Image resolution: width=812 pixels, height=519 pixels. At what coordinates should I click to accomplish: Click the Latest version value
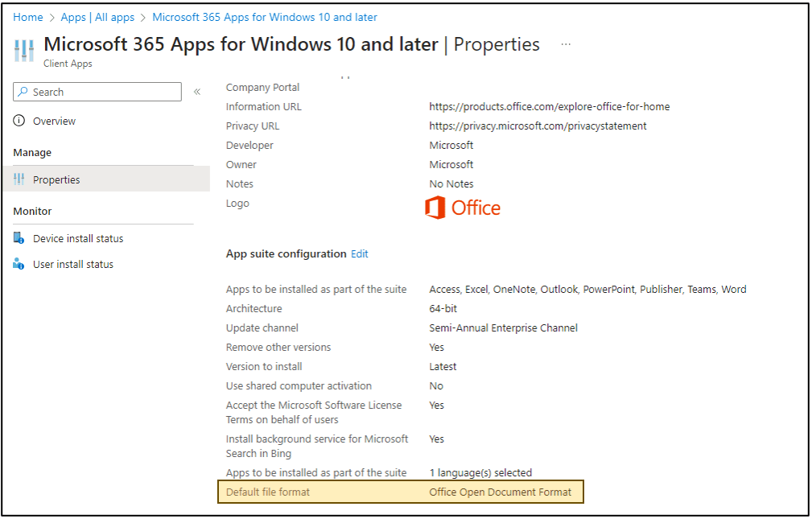443,366
